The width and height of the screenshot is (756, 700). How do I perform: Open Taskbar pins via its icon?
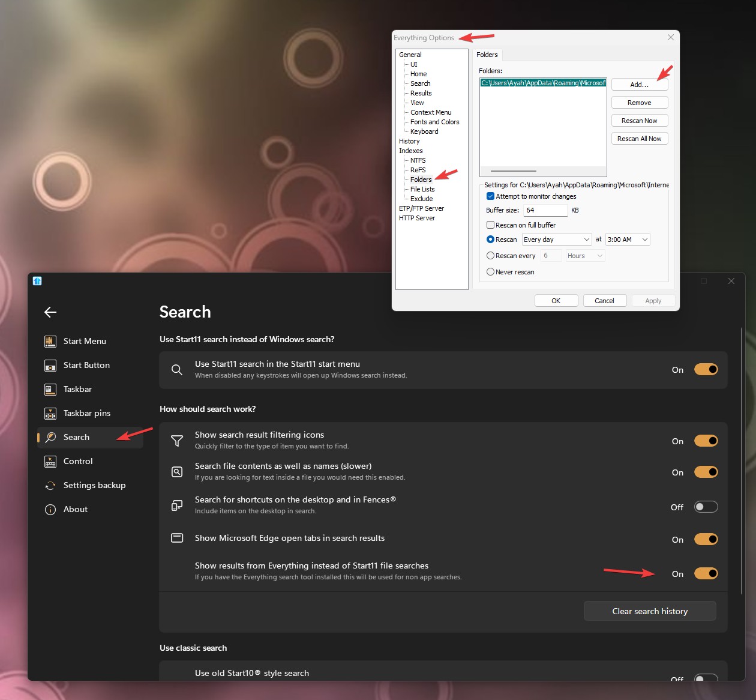coord(50,413)
